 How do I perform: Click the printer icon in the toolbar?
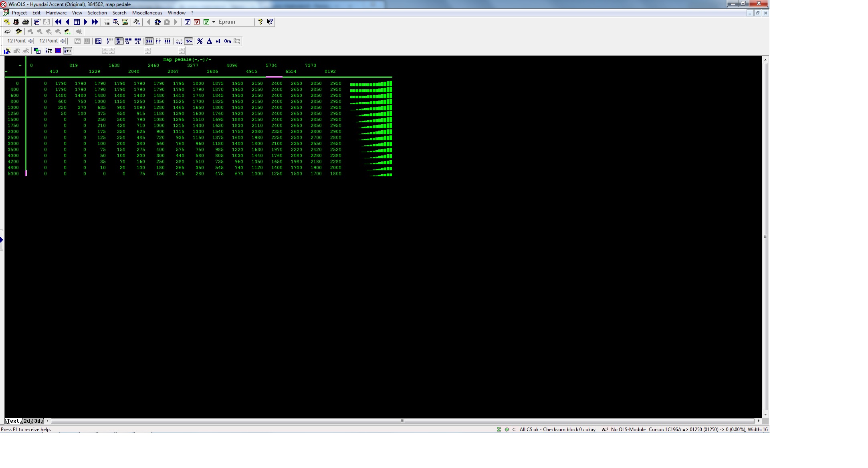coord(26,22)
